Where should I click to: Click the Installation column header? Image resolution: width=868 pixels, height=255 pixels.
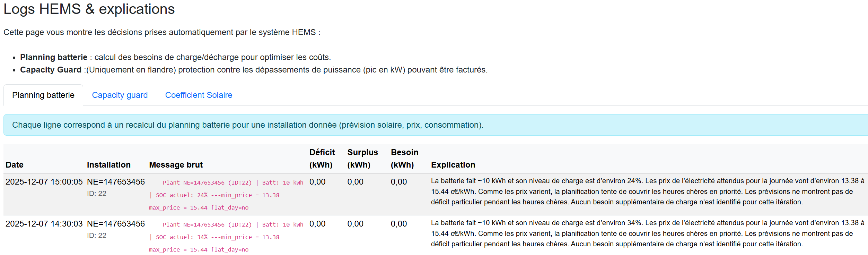point(108,165)
